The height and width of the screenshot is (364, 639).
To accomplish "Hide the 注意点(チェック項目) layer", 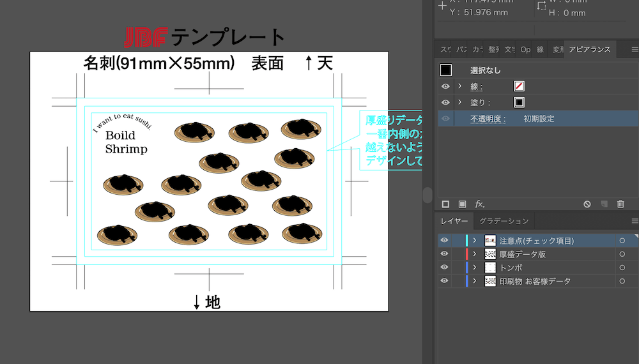I will tap(444, 241).
